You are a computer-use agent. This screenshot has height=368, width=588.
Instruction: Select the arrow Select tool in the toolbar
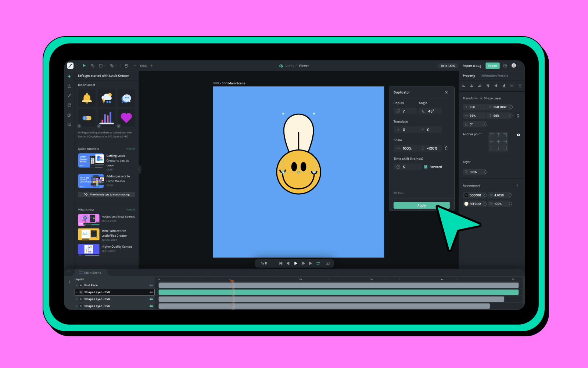coord(84,66)
